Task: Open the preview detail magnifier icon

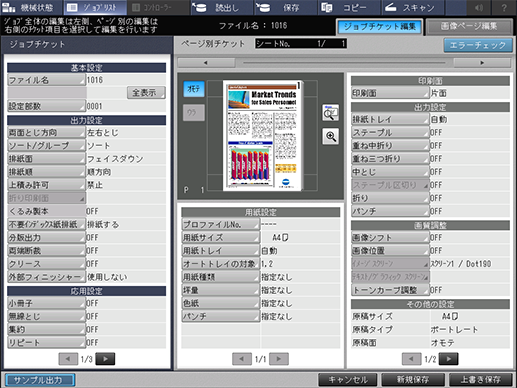Action: [x=331, y=113]
